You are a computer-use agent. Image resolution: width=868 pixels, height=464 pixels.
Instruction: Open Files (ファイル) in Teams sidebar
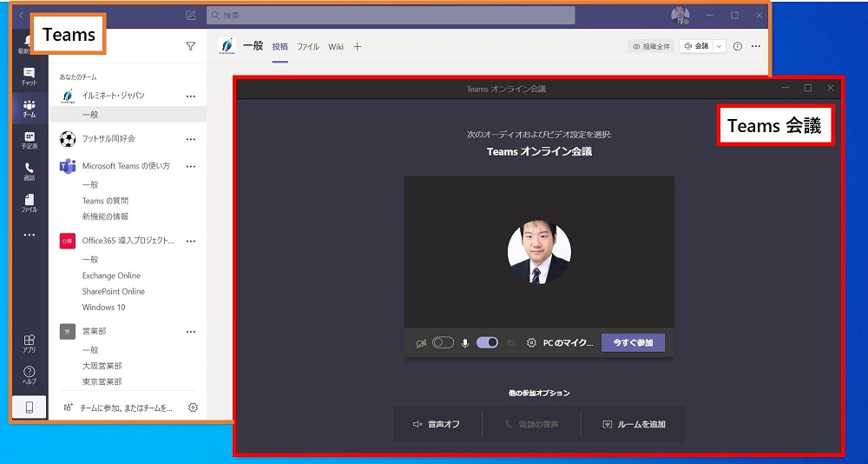pos(30,203)
